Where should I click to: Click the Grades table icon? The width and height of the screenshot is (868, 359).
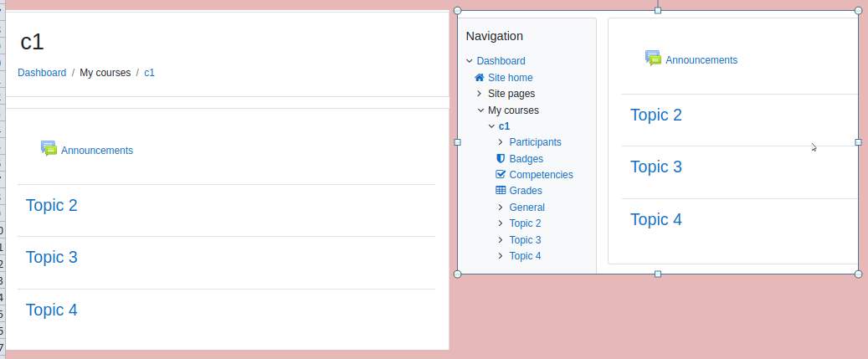(501, 190)
